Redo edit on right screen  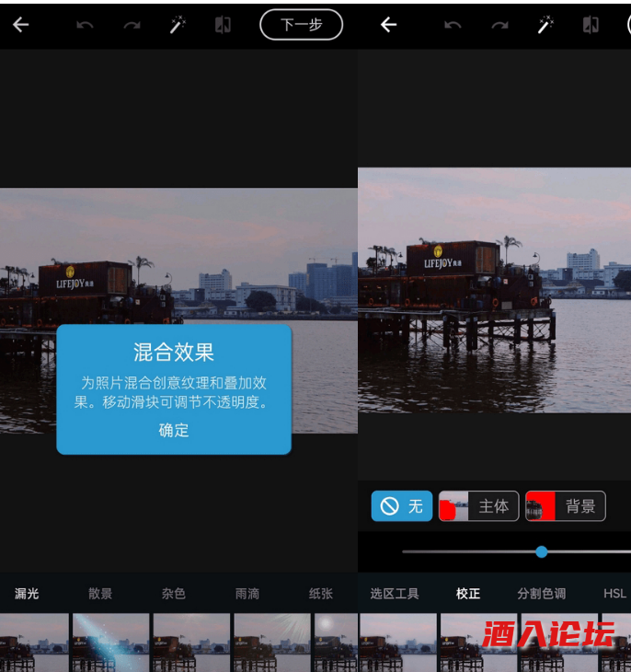pos(499,25)
